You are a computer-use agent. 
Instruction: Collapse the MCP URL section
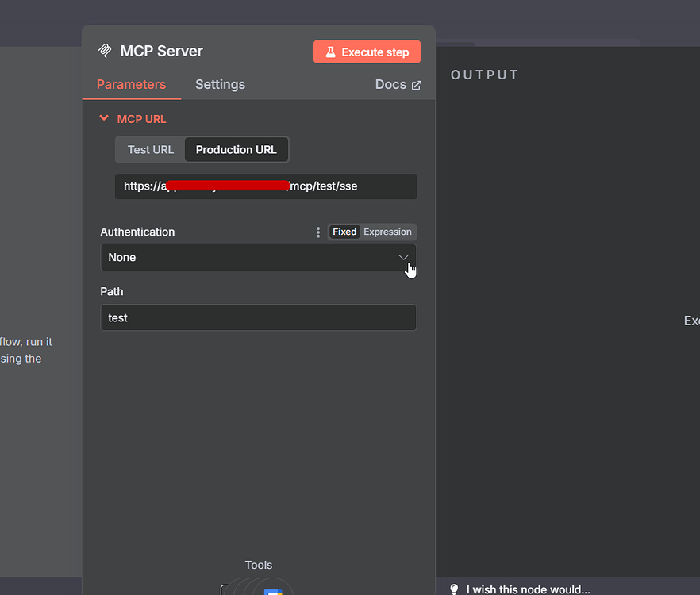coord(104,118)
